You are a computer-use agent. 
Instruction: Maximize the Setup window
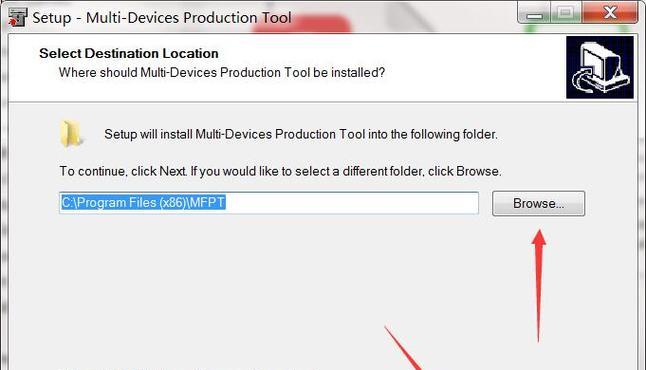pos(566,12)
